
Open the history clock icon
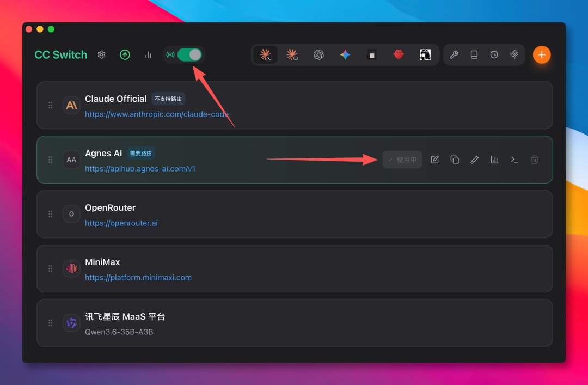click(x=494, y=55)
